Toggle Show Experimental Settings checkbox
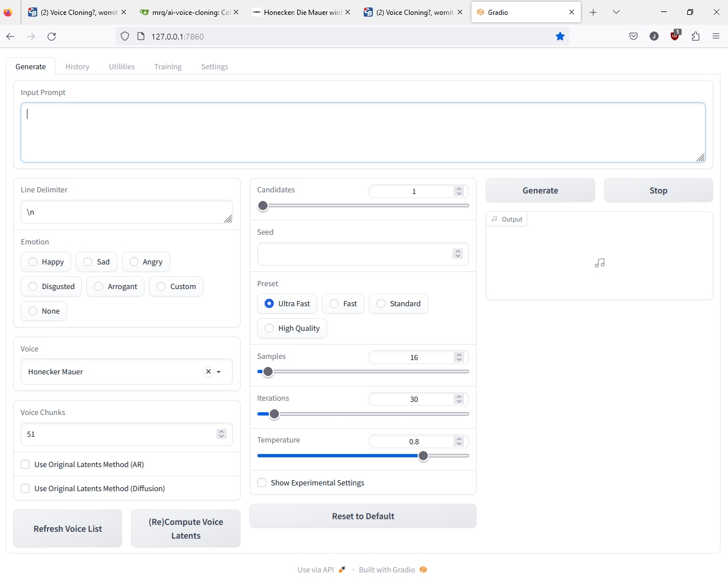 pyautogui.click(x=262, y=483)
